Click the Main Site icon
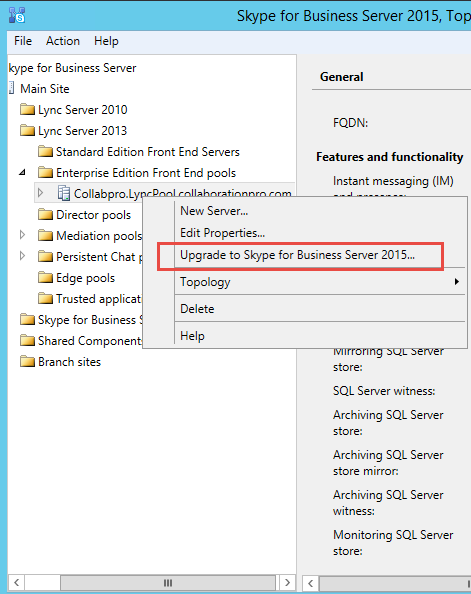Image resolution: width=471 pixels, height=594 pixels. coord(11,88)
